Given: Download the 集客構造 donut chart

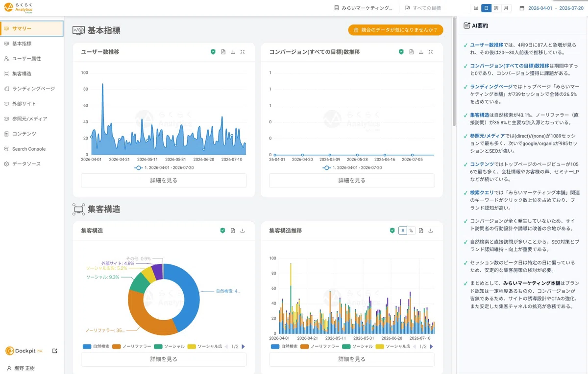Looking at the screenshot, I should 243,231.
